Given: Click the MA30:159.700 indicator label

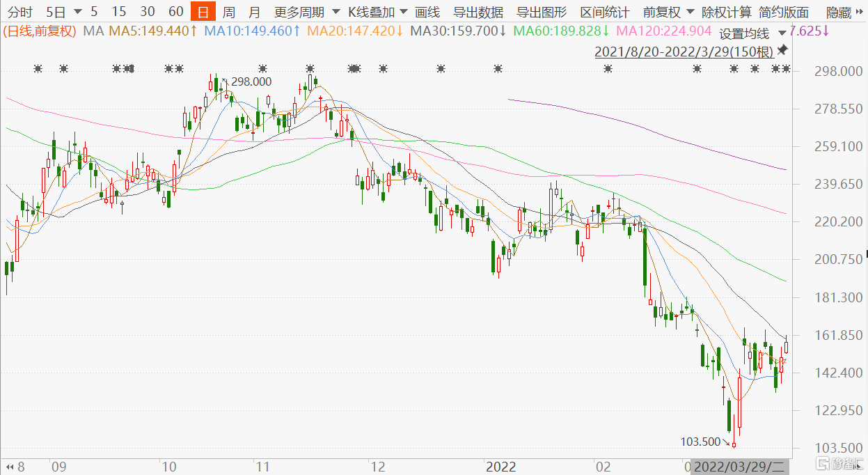Looking at the screenshot, I should 458,31.
